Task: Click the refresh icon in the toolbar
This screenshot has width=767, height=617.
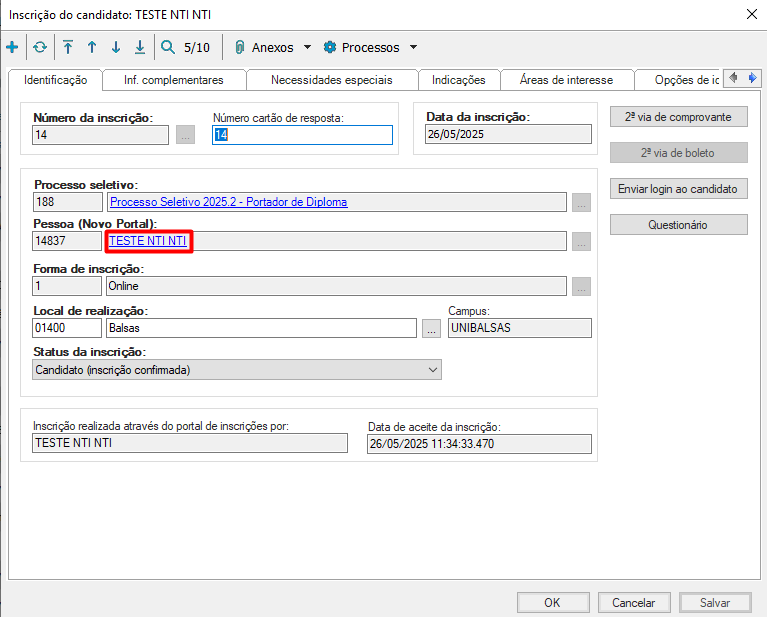Action: pos(40,47)
